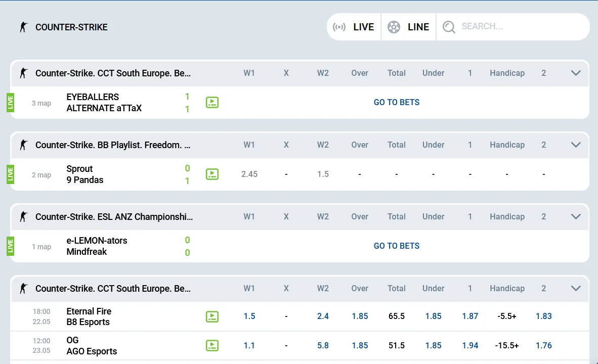Click the live broadcast signal icon
This screenshot has height=364, width=598.
tap(339, 27)
